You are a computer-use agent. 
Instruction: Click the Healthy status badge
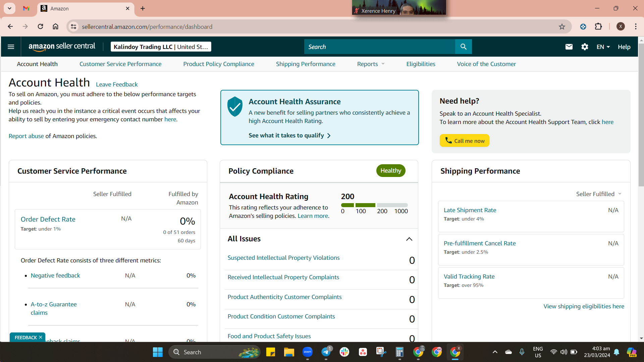coord(390,171)
